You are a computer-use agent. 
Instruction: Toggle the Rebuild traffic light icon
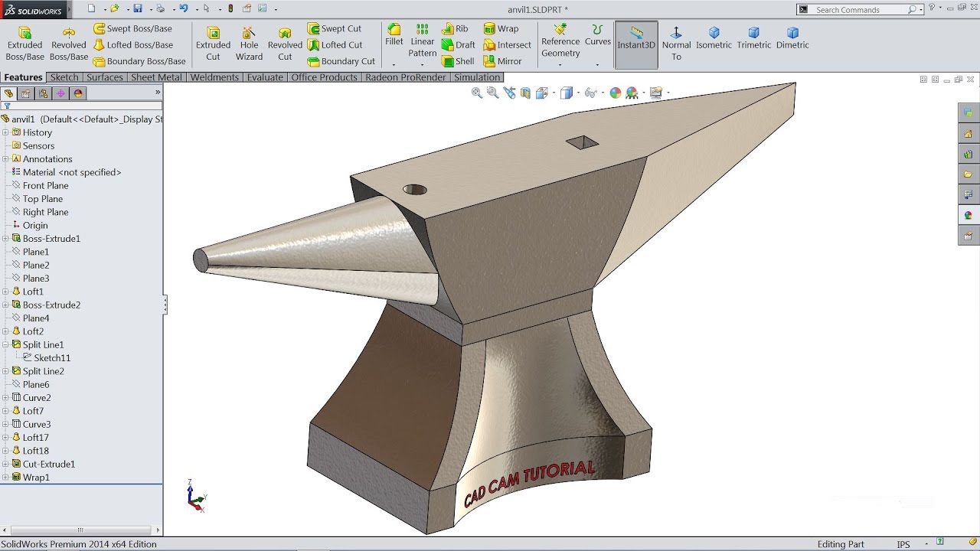(231, 8)
